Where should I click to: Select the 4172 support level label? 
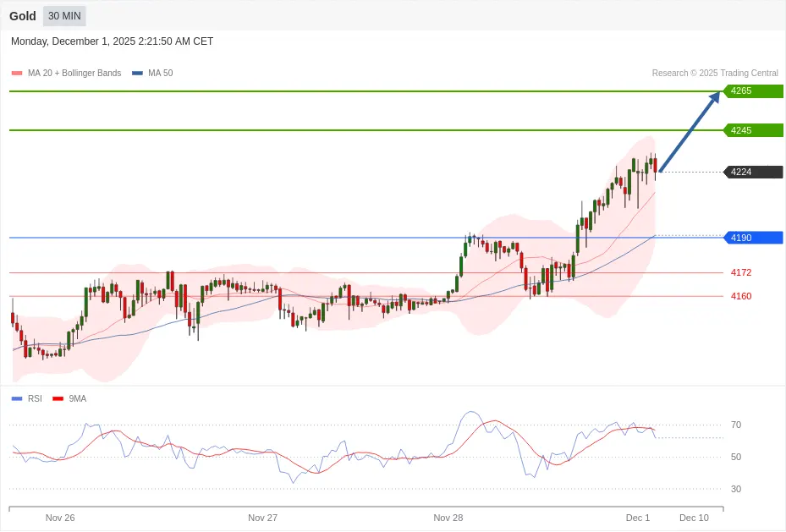(x=741, y=272)
